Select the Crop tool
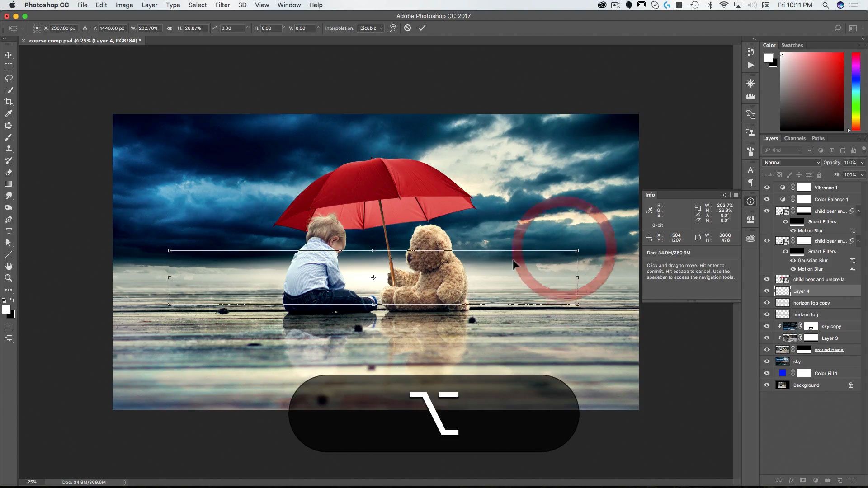Screen dimensions: 868x488 coord(9,102)
